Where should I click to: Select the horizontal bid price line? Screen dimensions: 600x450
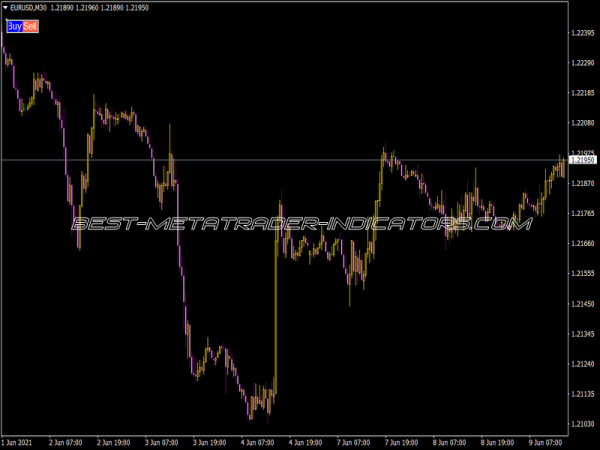pyautogui.click(x=300, y=160)
